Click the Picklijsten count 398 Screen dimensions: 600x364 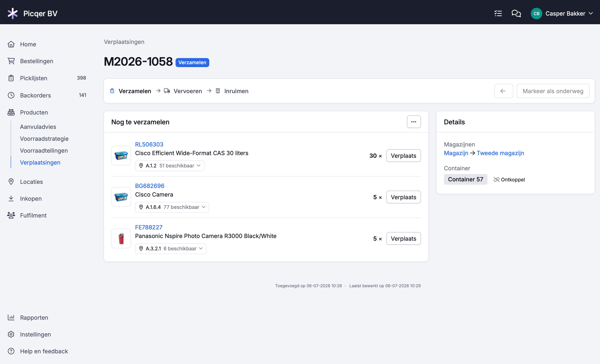click(81, 78)
